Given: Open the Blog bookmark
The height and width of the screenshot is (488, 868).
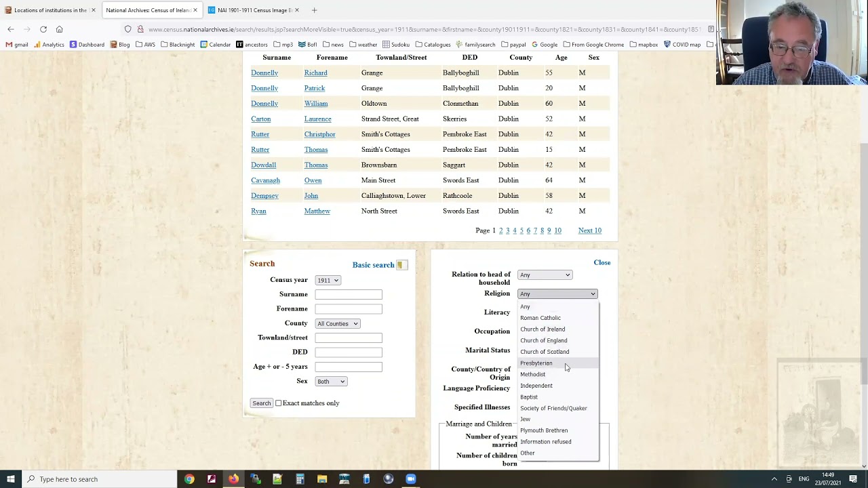Looking at the screenshot, I should pos(120,45).
